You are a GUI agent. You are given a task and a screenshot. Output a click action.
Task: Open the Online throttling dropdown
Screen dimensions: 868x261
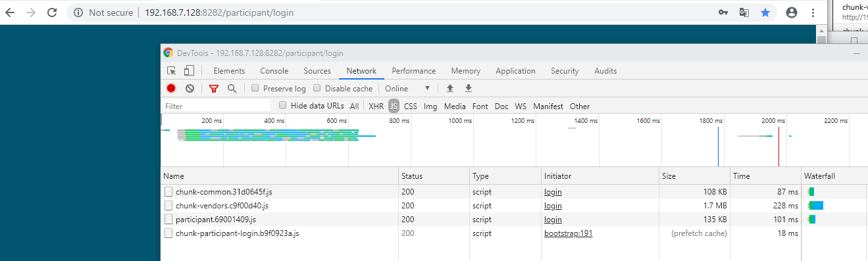coord(408,88)
